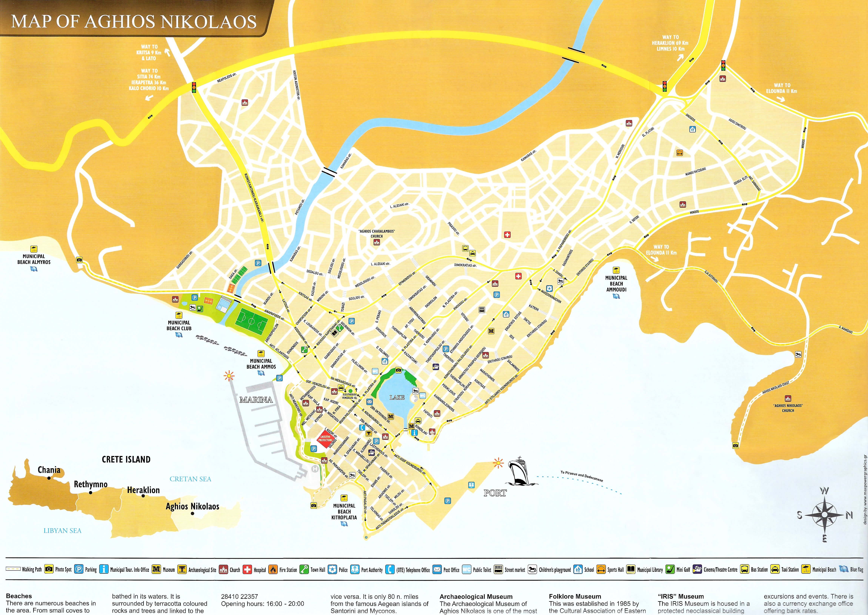Click the Municipal Beach umbrella icon in legend
The width and height of the screenshot is (868, 615).
[x=806, y=569]
